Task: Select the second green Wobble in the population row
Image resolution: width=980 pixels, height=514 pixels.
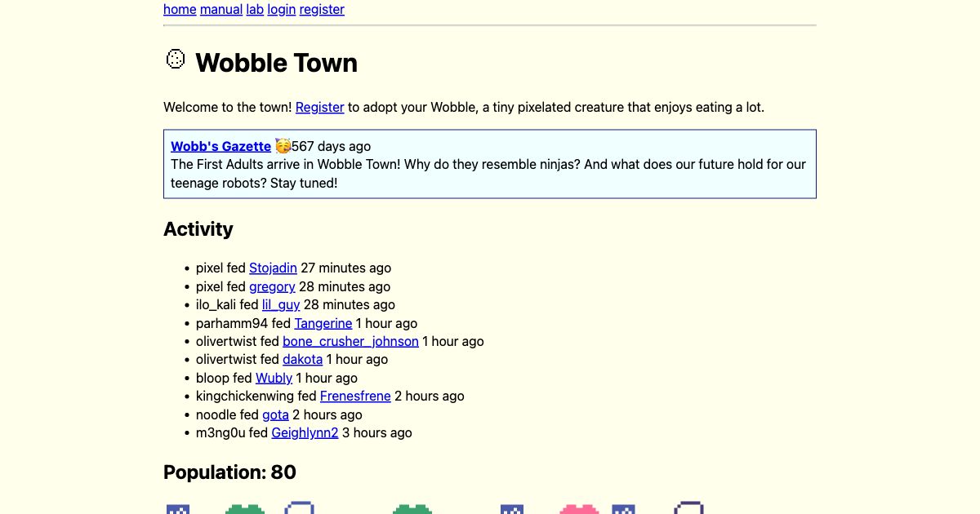Action: [413, 508]
